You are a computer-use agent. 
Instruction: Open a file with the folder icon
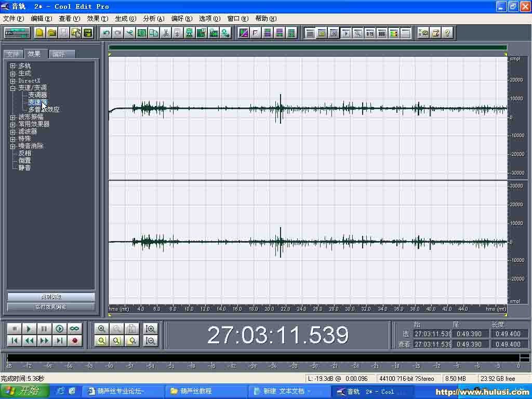pyautogui.click(x=51, y=33)
